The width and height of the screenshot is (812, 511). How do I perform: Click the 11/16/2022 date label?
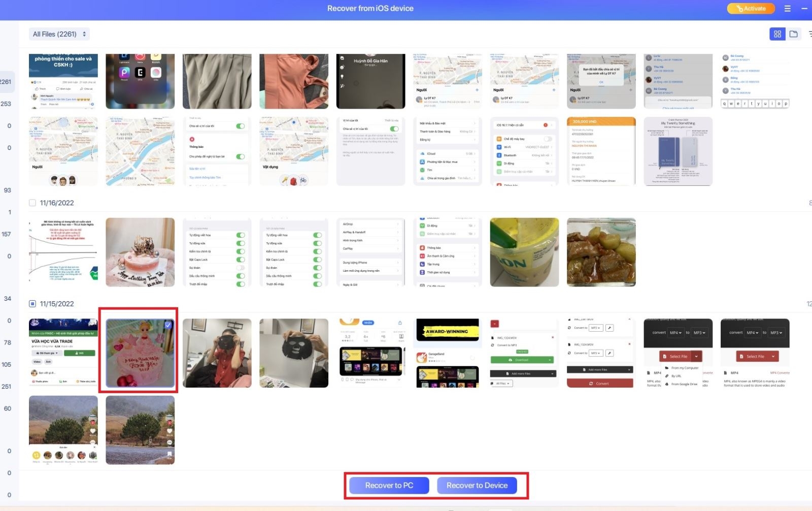pos(57,203)
